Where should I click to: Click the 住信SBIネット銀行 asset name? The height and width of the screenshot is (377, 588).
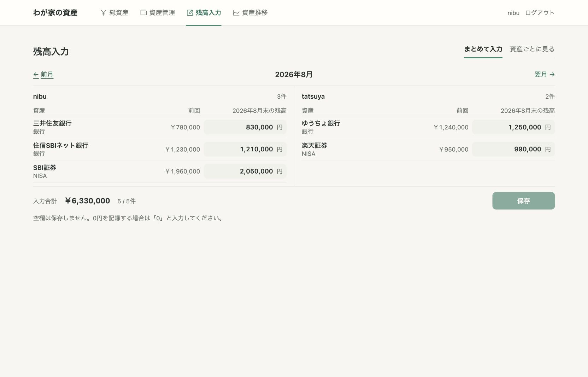[x=61, y=146]
